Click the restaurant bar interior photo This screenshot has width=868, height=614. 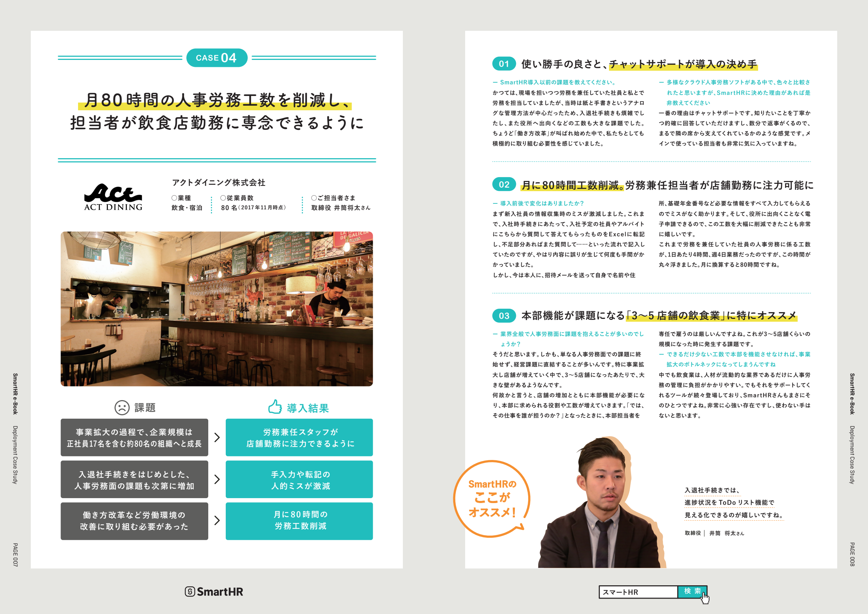[x=217, y=309]
